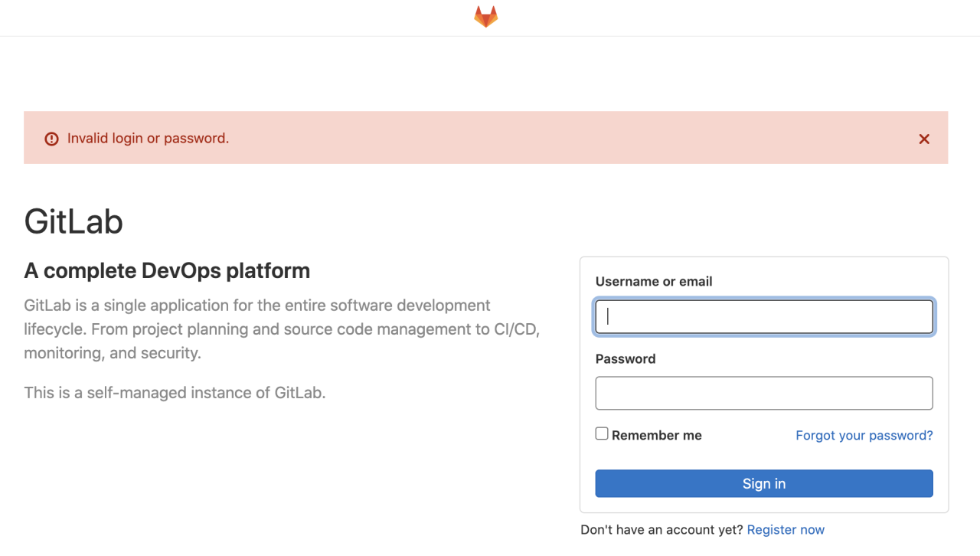Click into the Password field

click(764, 393)
